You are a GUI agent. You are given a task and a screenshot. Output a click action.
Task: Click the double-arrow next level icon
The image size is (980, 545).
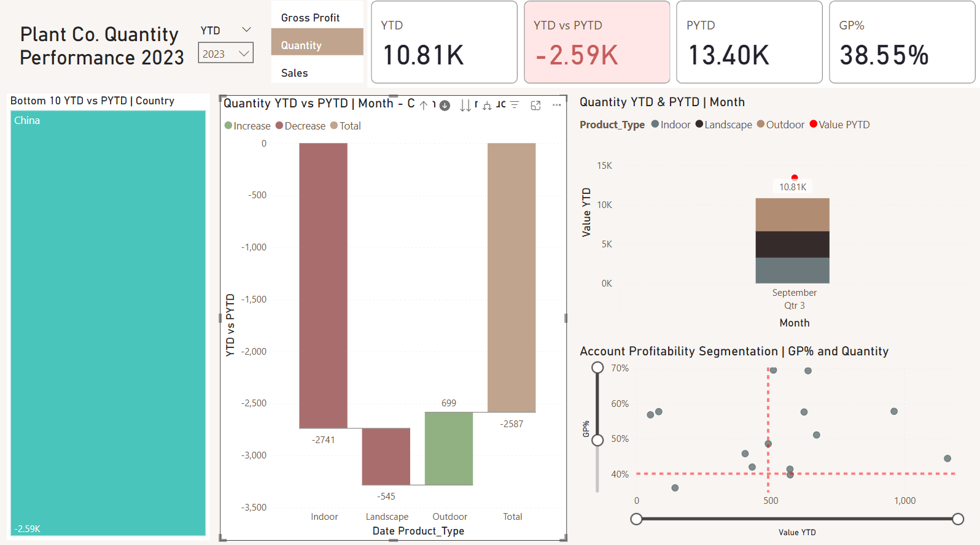[465, 106]
